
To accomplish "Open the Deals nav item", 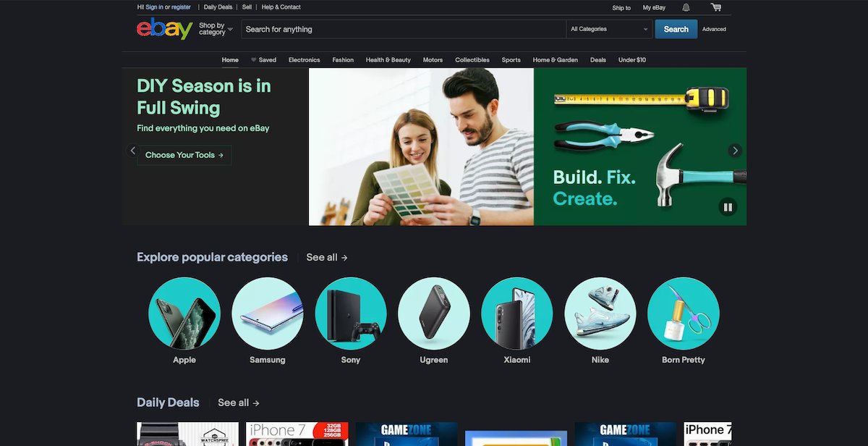I will tap(598, 60).
